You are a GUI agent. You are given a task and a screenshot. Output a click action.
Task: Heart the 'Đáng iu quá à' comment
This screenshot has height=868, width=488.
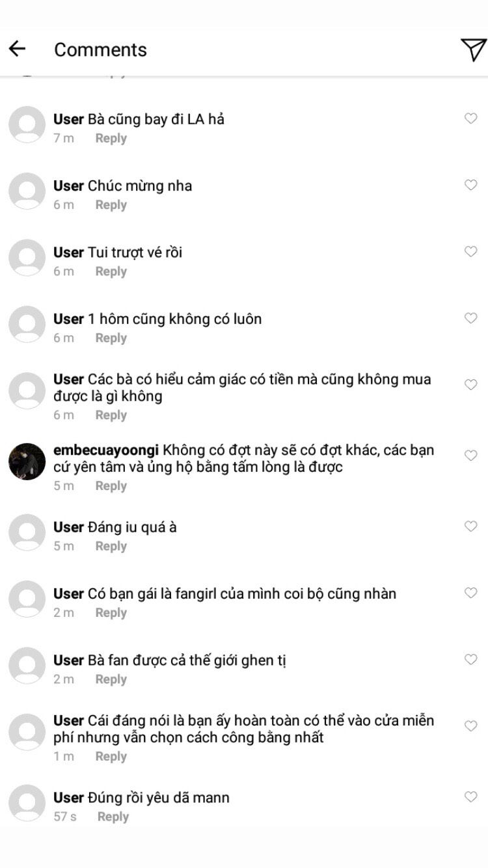pos(470,526)
